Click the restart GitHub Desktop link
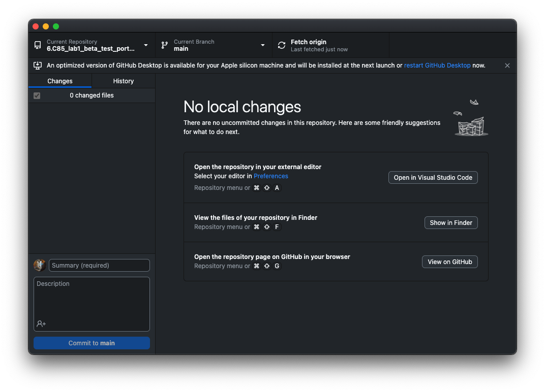Image resolution: width=545 pixels, height=392 pixels. pos(437,66)
